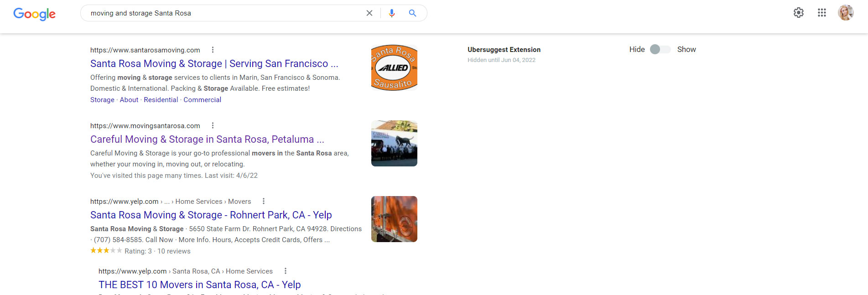Viewport: 868px width, 295px height.
Task: Click the Allied Sausalito logo thumbnail
Action: [x=394, y=67]
